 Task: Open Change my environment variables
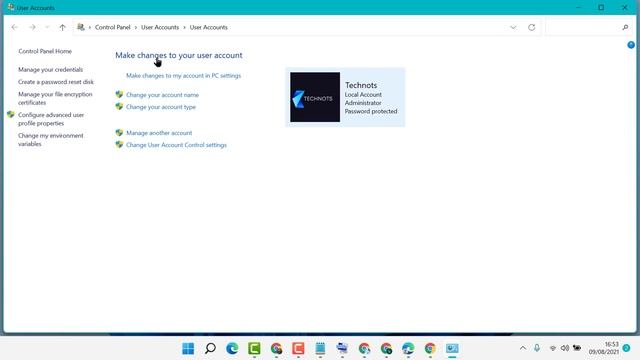click(x=51, y=140)
